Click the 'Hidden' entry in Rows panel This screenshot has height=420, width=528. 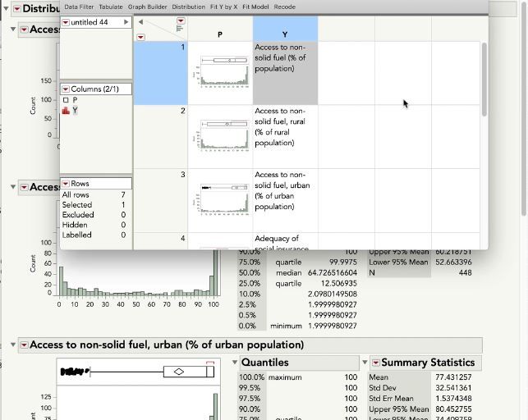[94, 225]
